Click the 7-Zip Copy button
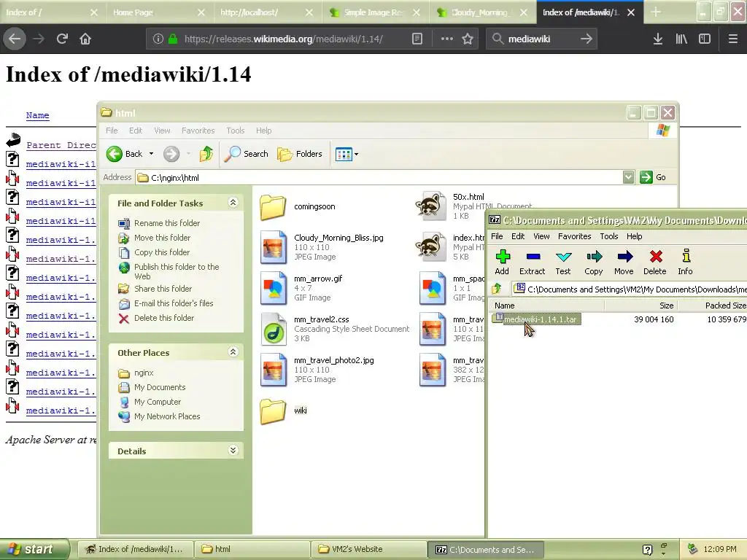The width and height of the screenshot is (747, 560). 594,262
